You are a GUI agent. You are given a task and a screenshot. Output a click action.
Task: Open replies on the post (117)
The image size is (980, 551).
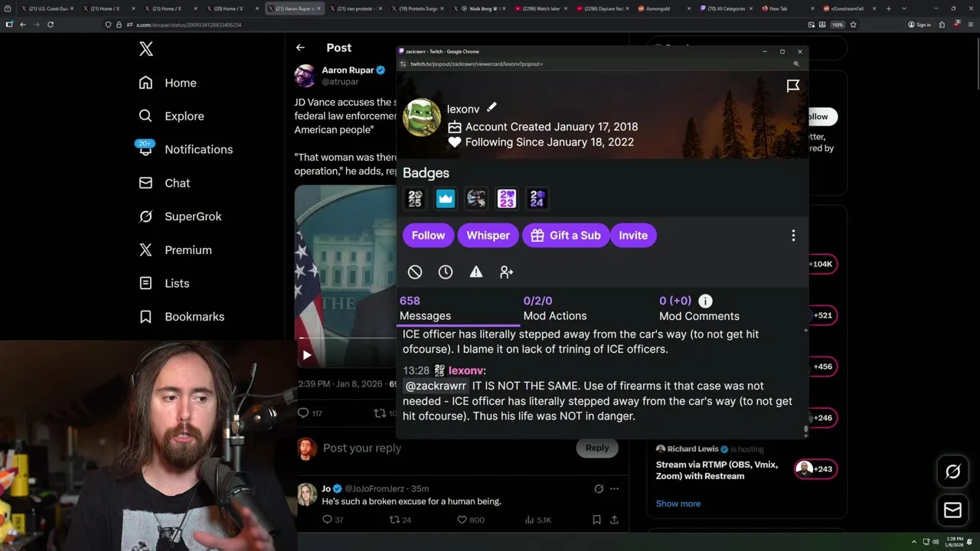click(x=310, y=413)
